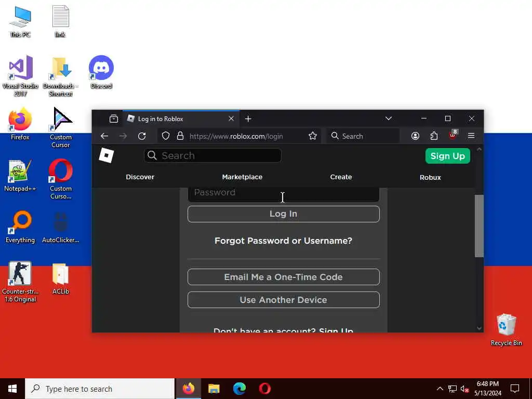The height and width of the screenshot is (399, 532).
Task: Go to Discover in Roblox nav
Action: click(140, 177)
